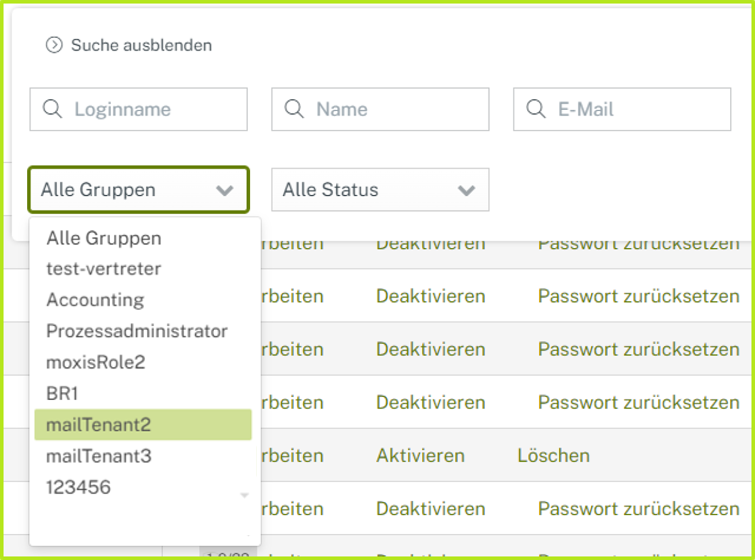Screen dimensions: 755x560
Task: Pick group 123456 at the list bottom
Action: [78, 486]
